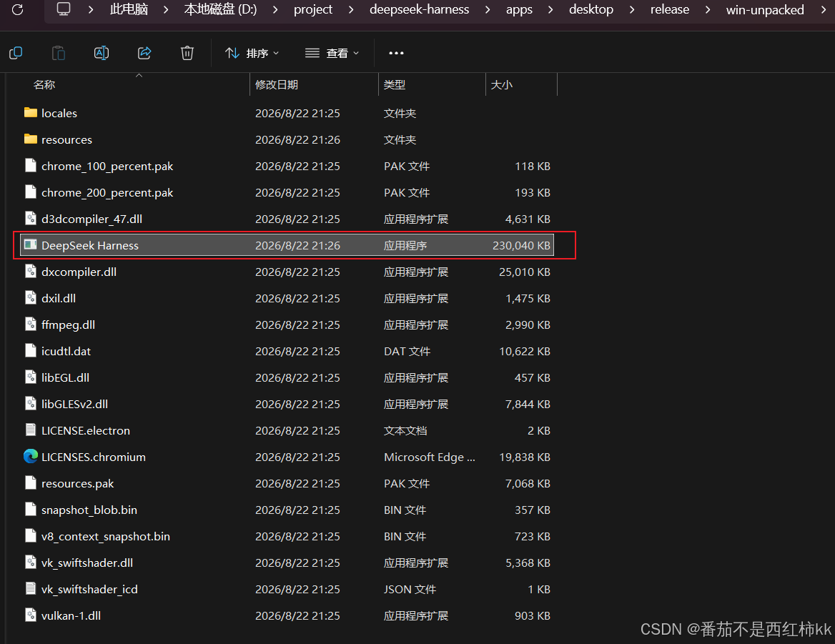
Task: Click the d3dcompiler_47.dll file icon
Action: 31,219
